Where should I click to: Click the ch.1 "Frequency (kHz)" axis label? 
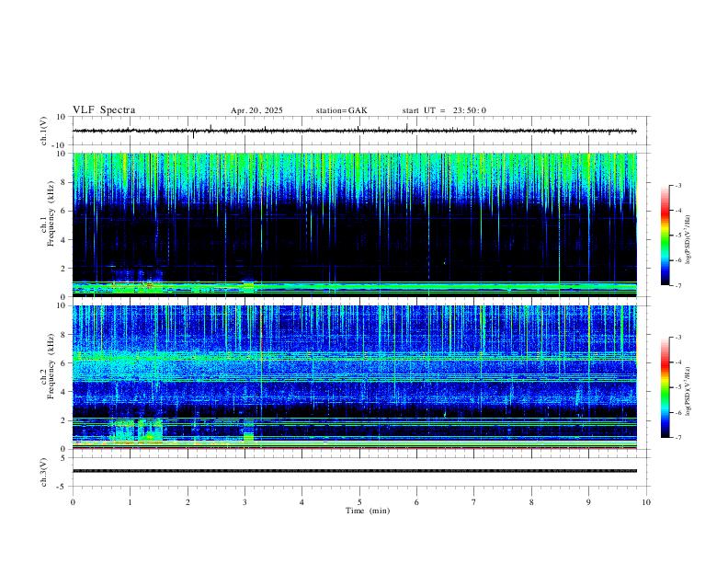[x=51, y=213]
